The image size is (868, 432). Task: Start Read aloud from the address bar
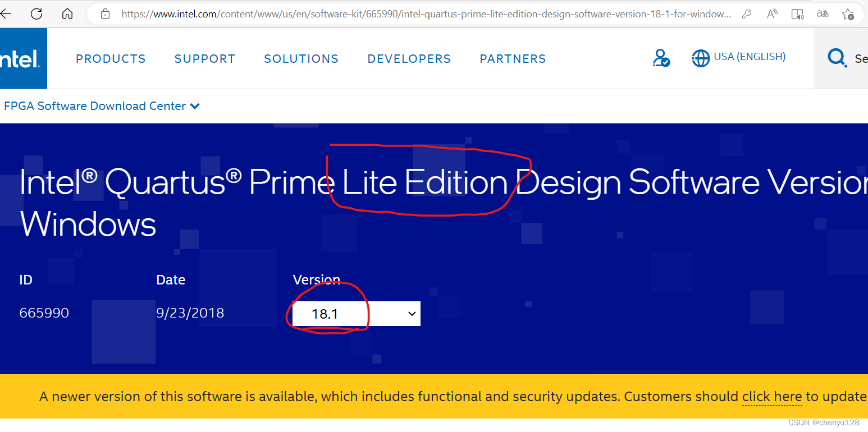click(772, 14)
